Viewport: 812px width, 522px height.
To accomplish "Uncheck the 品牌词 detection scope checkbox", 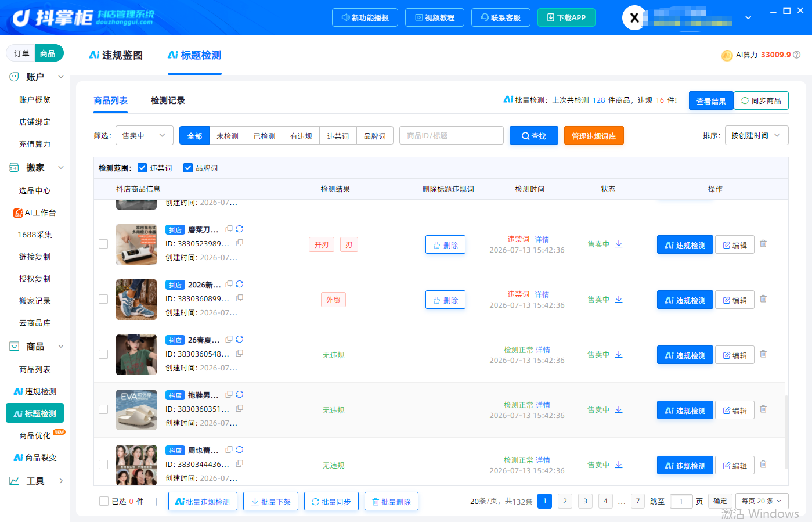I will coord(188,168).
